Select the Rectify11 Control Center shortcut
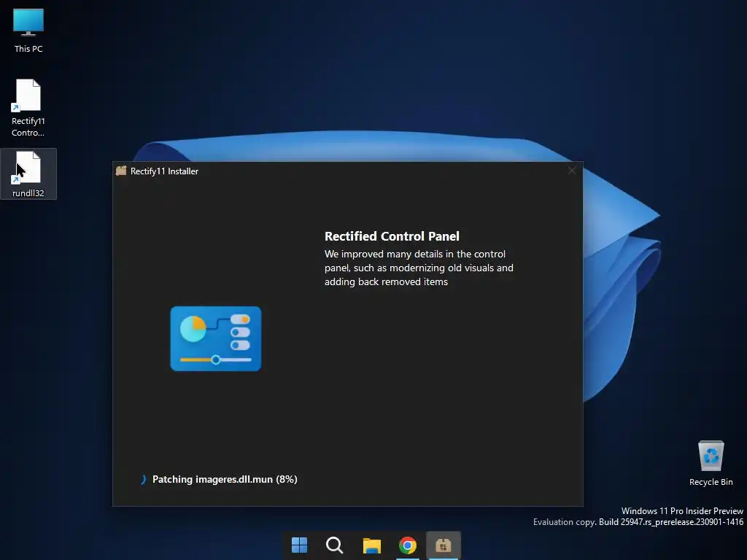This screenshot has width=747, height=560. coord(28,108)
